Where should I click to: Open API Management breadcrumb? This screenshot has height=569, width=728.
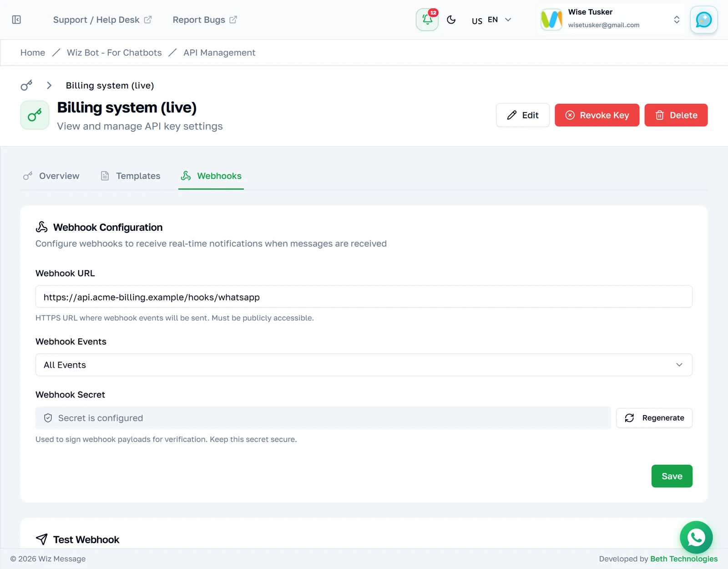coord(219,52)
